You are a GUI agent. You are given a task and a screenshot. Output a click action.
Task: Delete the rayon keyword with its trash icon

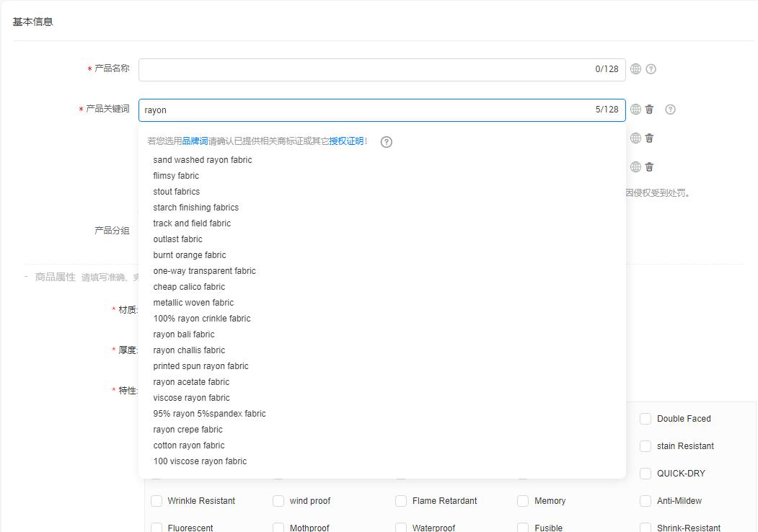tap(649, 110)
